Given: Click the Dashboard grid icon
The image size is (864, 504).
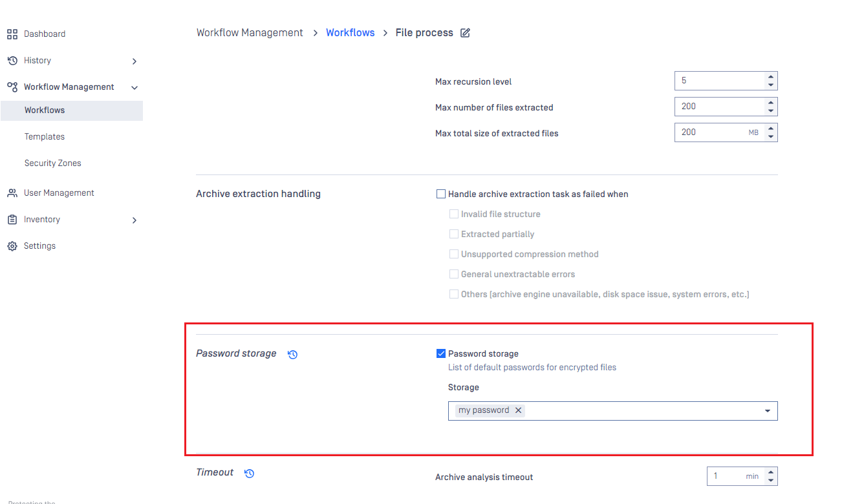Looking at the screenshot, I should point(12,34).
